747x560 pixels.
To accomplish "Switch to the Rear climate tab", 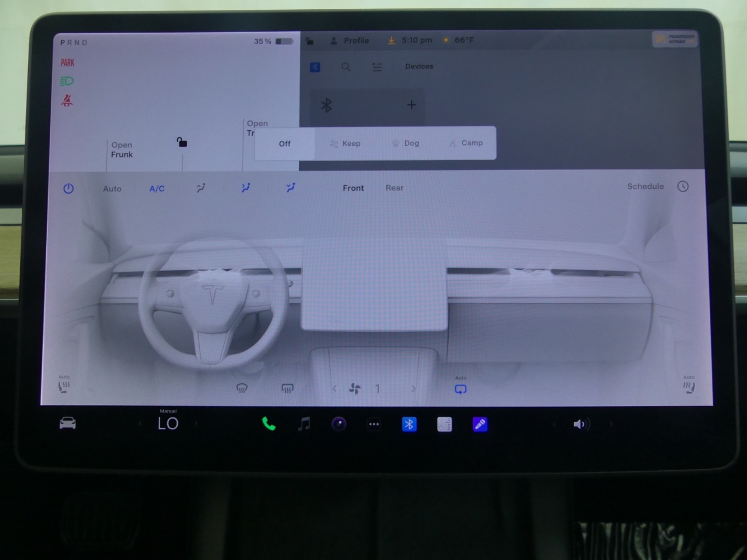I will [x=394, y=188].
